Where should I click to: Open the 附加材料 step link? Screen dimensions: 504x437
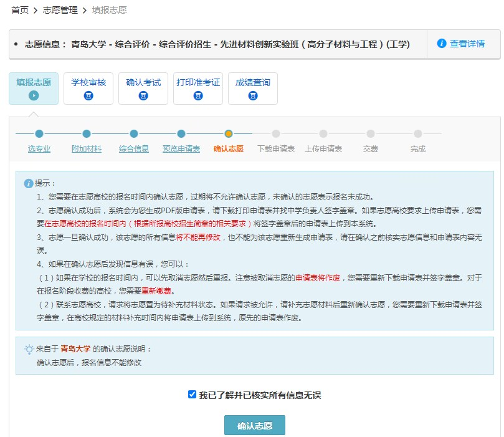87,149
